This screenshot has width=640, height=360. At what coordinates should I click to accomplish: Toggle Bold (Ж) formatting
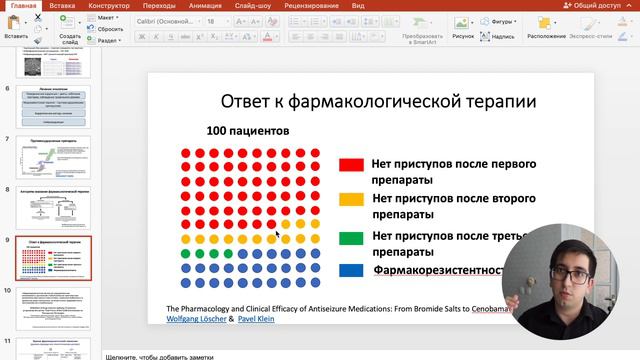coord(142,37)
